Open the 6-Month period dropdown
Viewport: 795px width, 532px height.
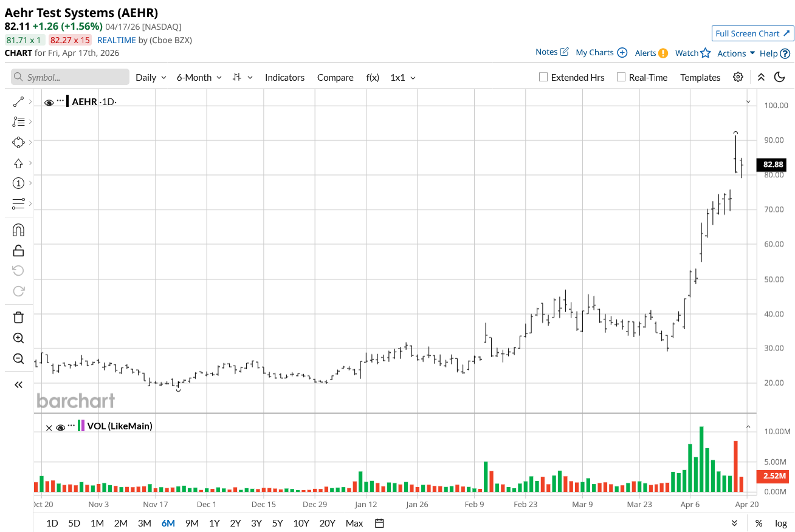tap(199, 78)
